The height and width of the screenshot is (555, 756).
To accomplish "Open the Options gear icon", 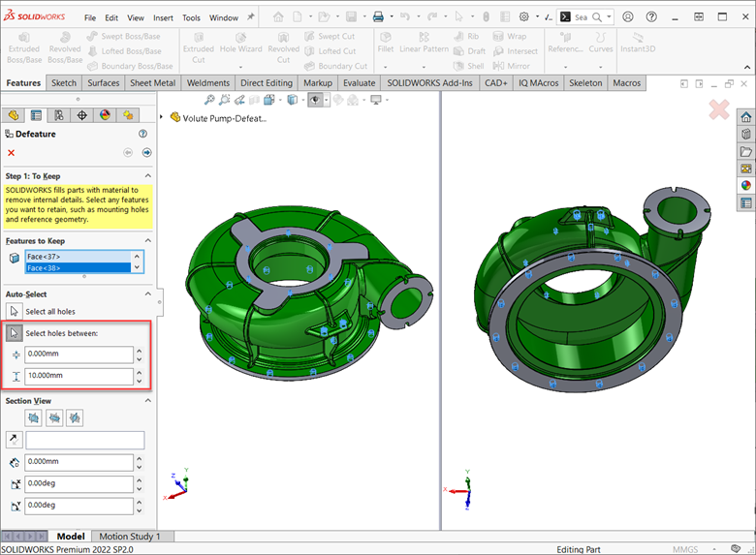I will (x=524, y=17).
